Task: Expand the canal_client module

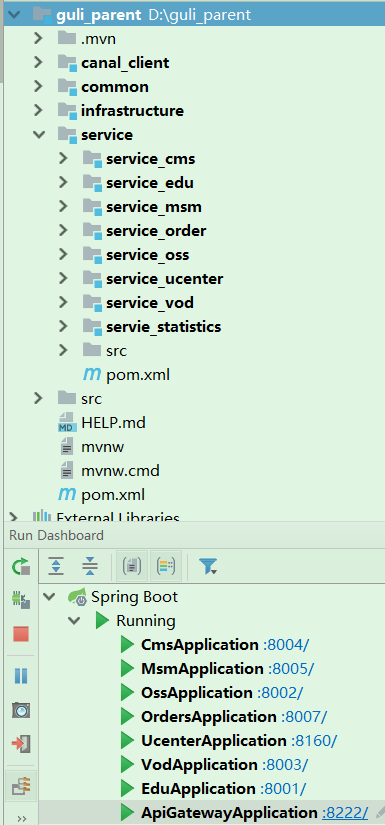Action: (x=37, y=63)
